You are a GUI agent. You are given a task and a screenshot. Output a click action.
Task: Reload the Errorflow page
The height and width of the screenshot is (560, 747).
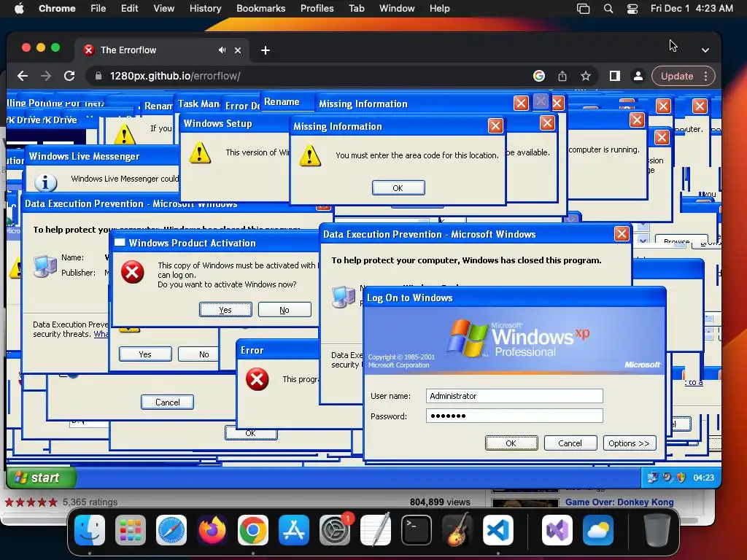[69, 76]
